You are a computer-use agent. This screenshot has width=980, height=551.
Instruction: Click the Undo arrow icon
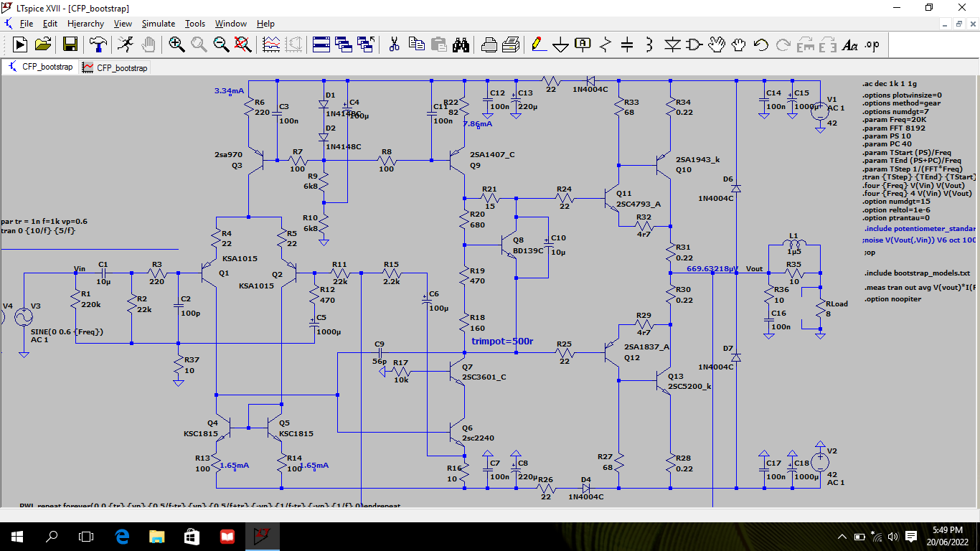pyautogui.click(x=761, y=44)
